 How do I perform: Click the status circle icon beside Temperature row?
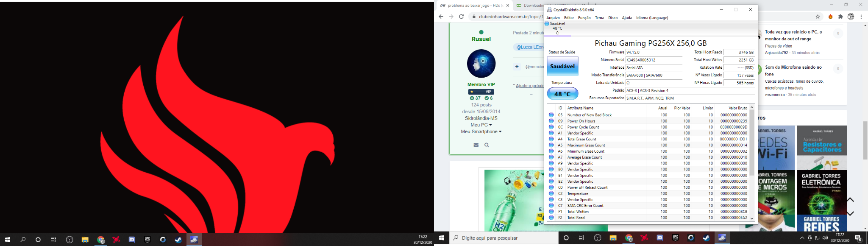click(x=551, y=193)
